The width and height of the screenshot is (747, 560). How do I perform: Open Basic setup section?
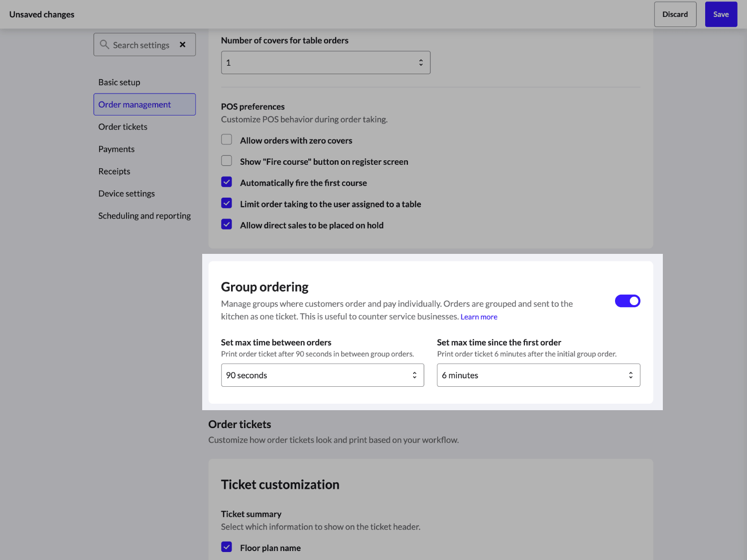119,82
